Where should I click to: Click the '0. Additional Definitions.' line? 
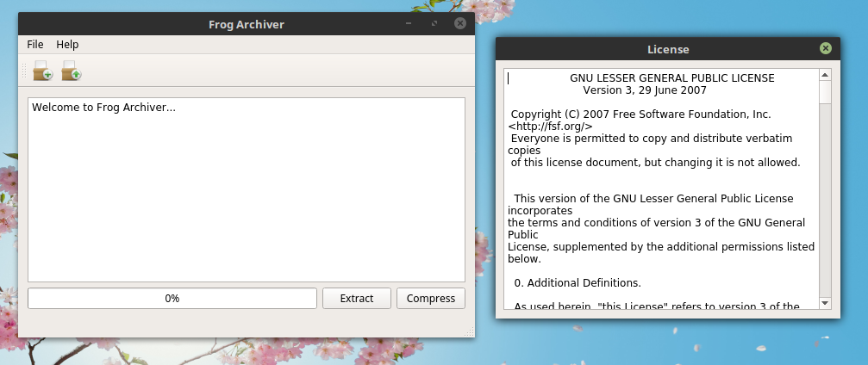point(578,283)
